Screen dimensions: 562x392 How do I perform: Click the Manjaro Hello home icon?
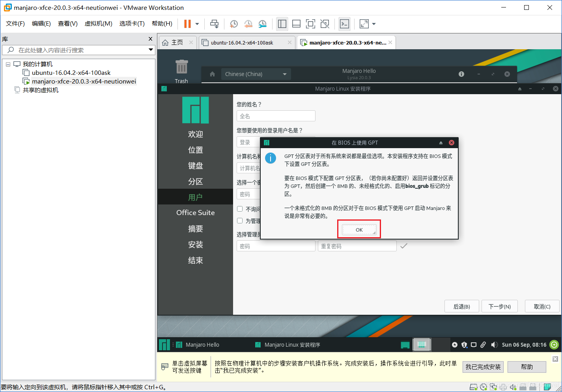[x=212, y=74]
